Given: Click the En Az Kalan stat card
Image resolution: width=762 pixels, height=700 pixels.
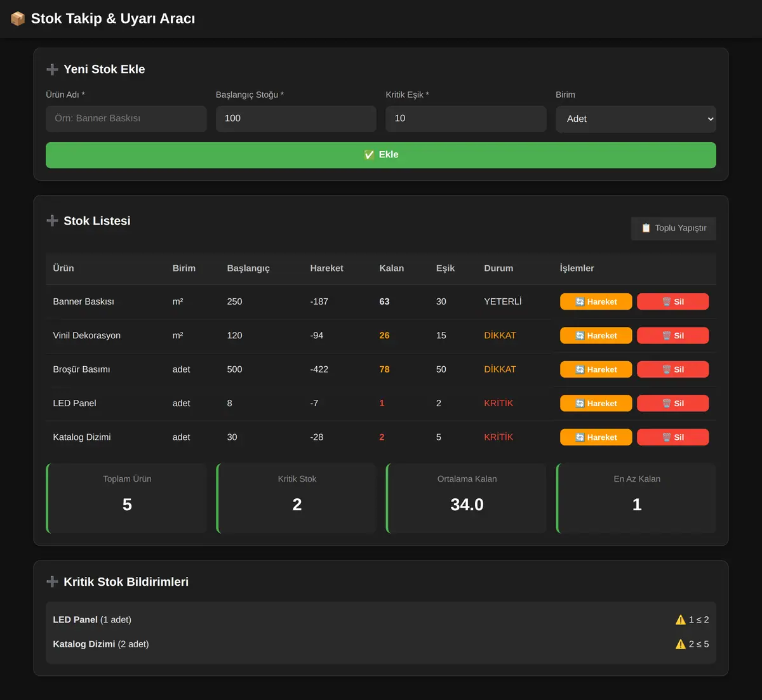Looking at the screenshot, I should coord(636,498).
